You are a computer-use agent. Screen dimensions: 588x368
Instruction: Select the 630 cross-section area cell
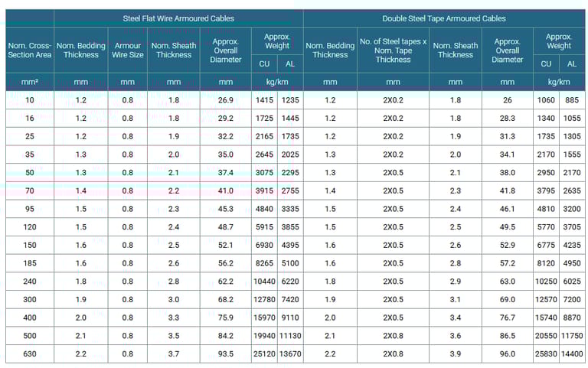[30, 353]
